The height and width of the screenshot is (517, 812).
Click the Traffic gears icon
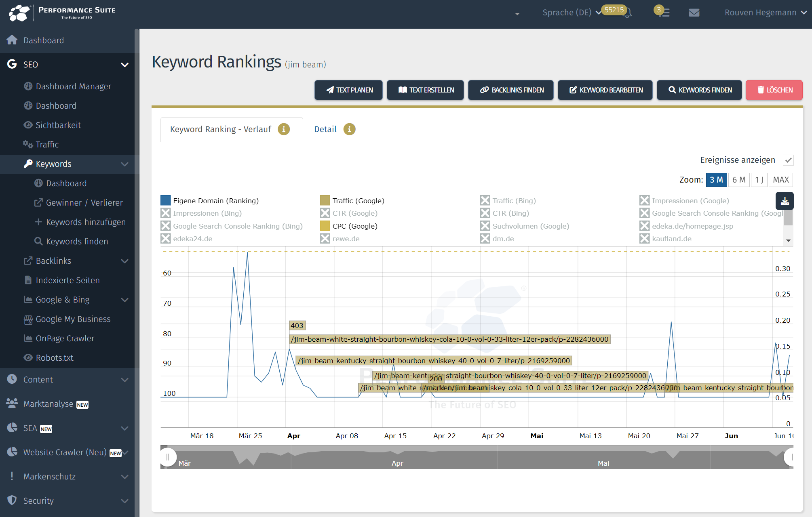click(x=28, y=144)
